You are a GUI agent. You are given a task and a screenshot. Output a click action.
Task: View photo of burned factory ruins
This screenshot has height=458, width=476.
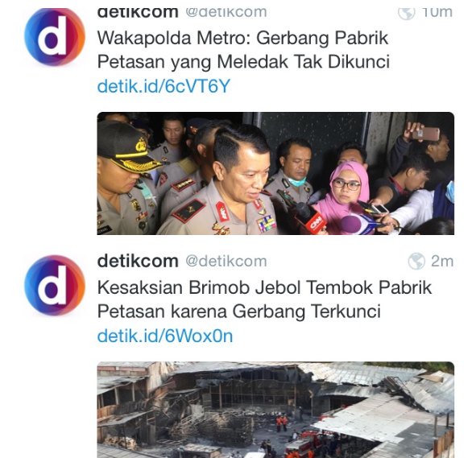[275, 410]
